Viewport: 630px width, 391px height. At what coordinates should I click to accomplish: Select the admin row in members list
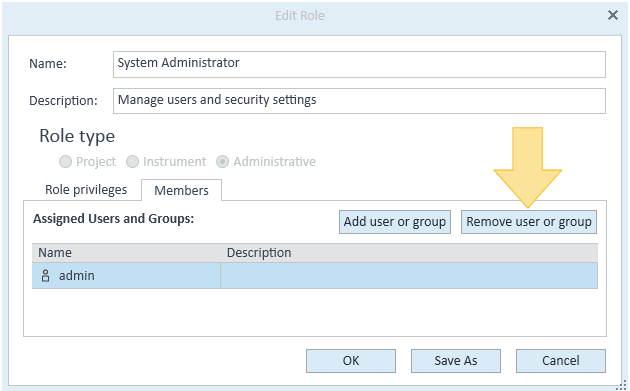315,276
